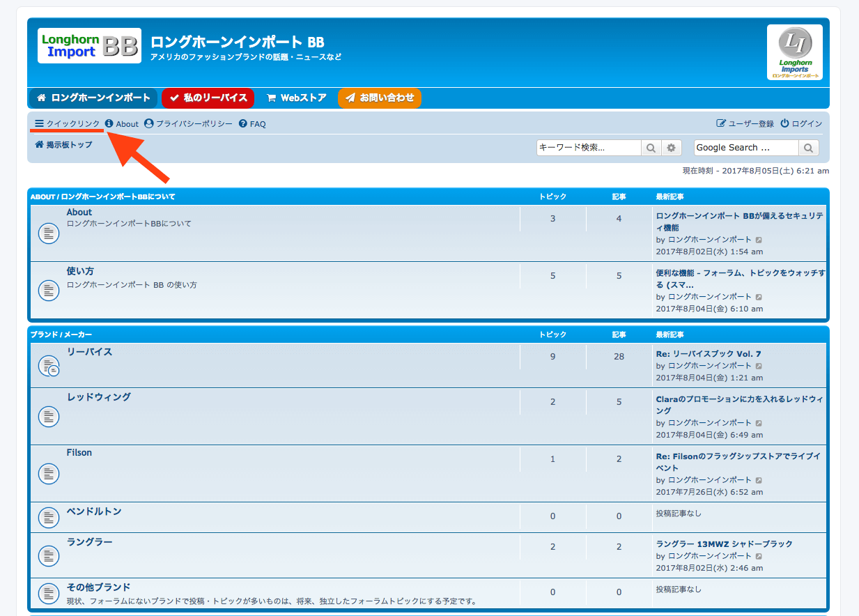859x616 pixels.
Task: Open the ログイン link
Action: 801,123
